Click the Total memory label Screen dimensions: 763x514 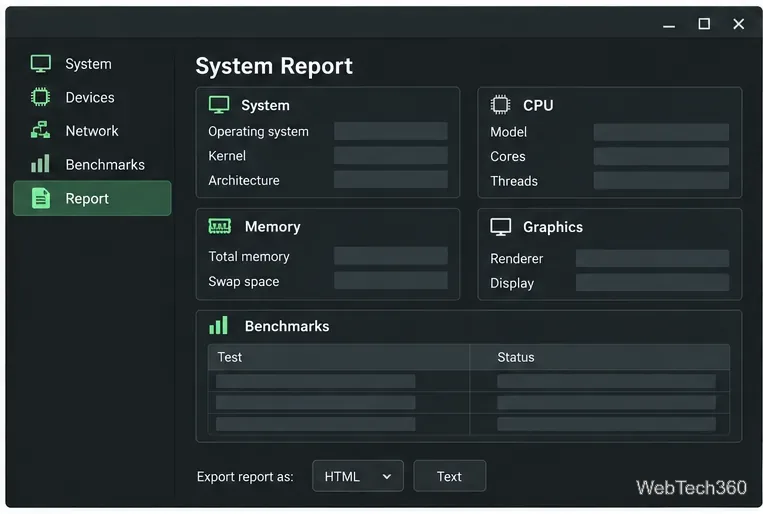click(249, 257)
